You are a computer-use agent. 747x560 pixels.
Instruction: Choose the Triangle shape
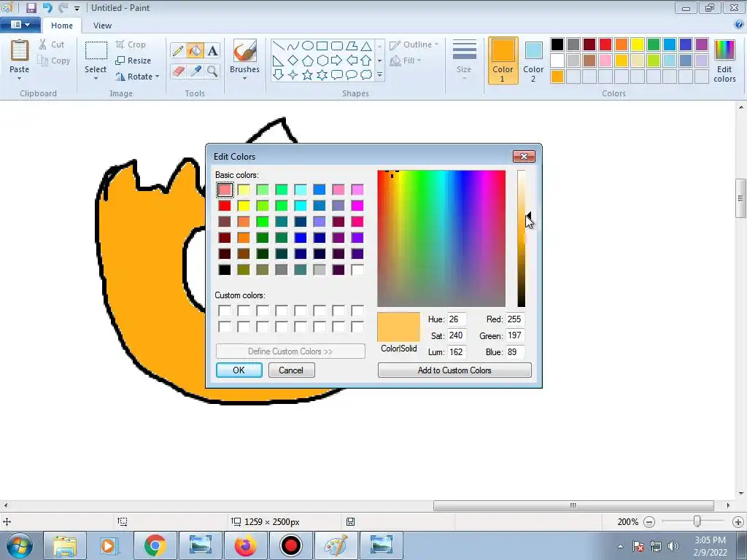(366, 46)
